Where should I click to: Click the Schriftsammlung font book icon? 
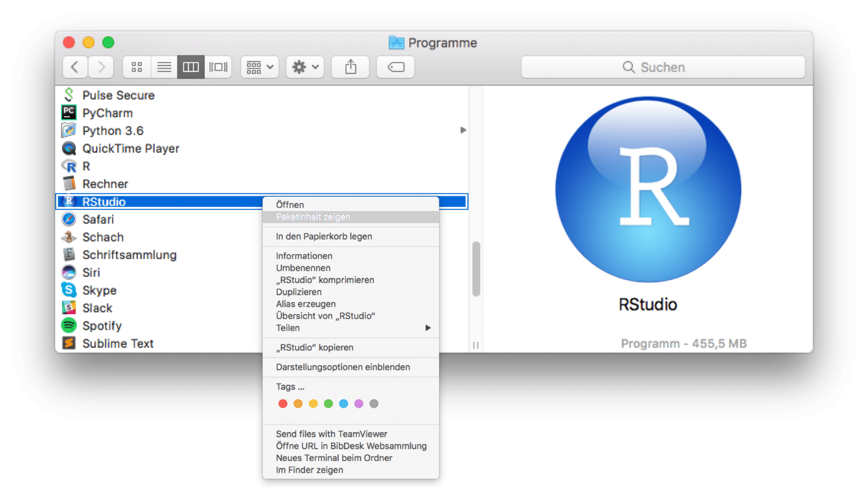click(x=69, y=255)
